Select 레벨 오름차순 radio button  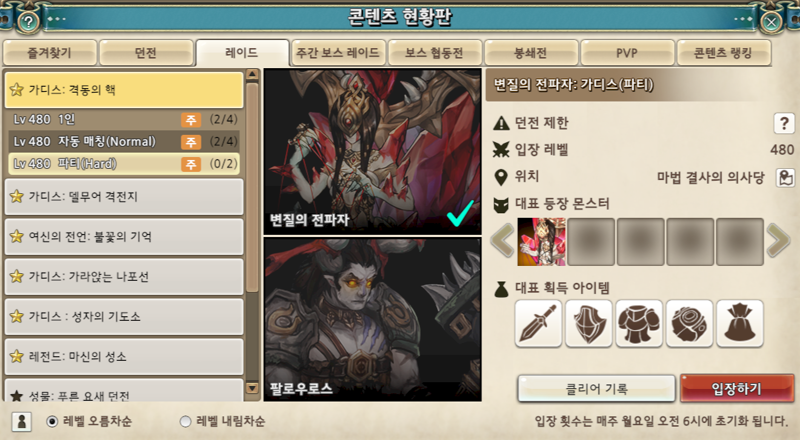tap(52, 422)
